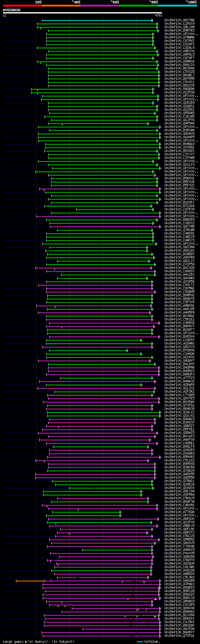Click the UniRef100_C5L9K0 label
The height and width of the screenshot is (644, 200).
pos(179,577)
